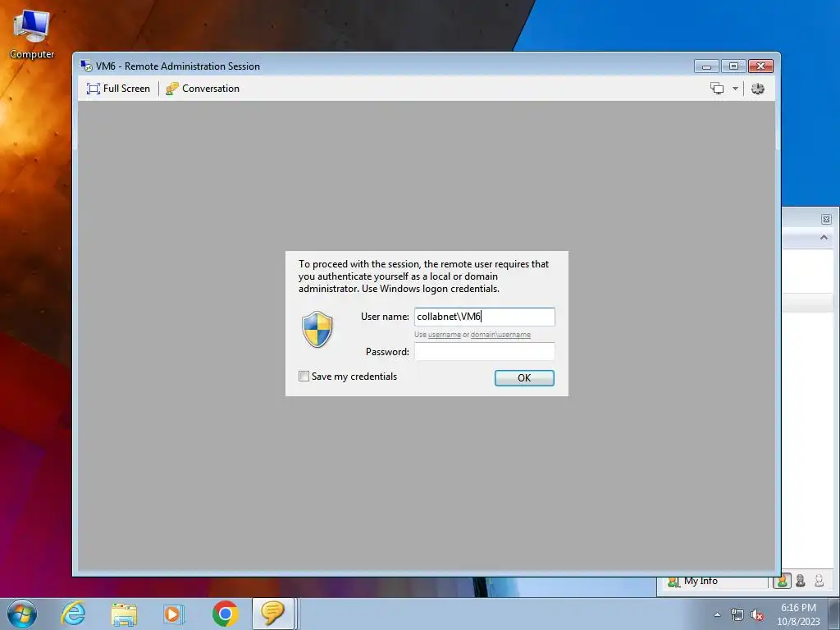
Task: Close the side panel in background window
Action: [826, 219]
